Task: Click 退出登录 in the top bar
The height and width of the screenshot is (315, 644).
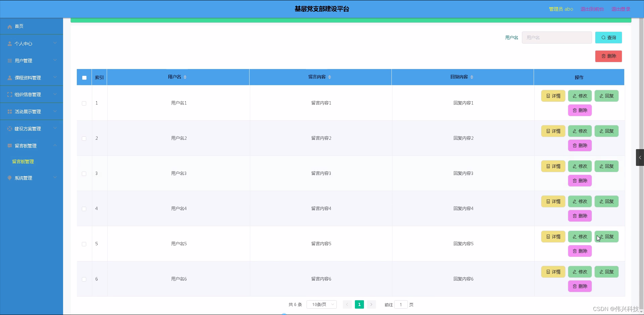Action: [x=621, y=9]
